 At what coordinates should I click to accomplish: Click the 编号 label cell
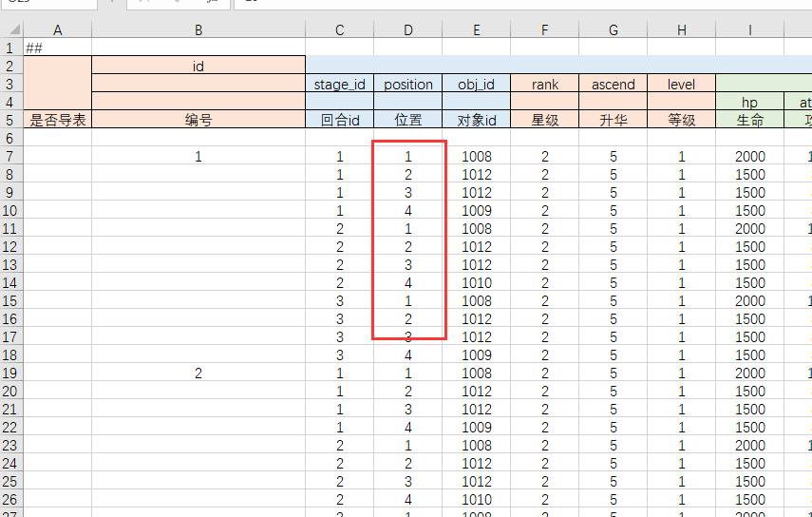(198, 120)
